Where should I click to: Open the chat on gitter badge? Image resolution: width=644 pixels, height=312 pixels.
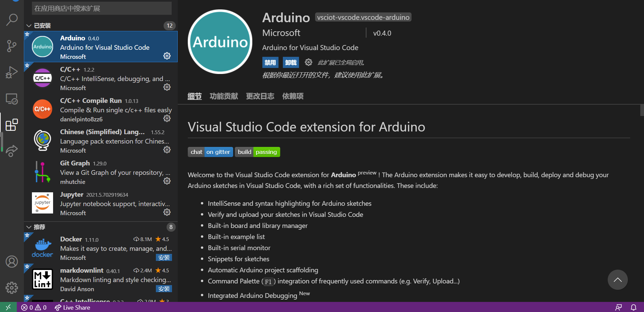210,152
